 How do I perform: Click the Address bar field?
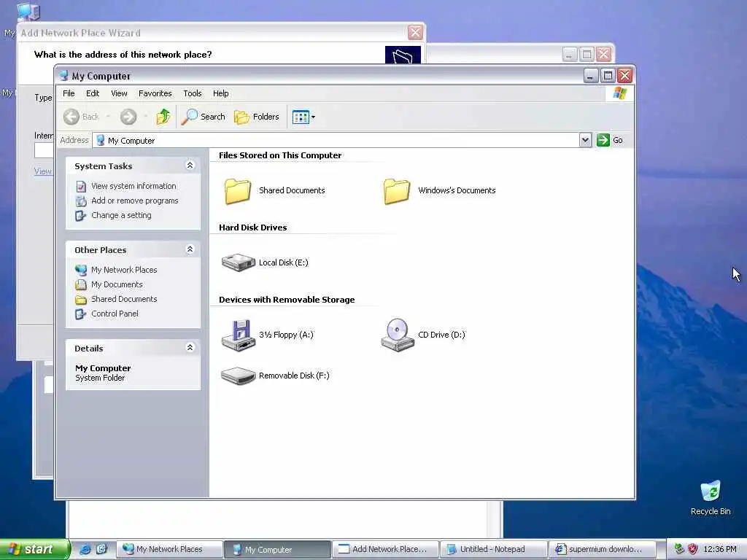pyautogui.click(x=336, y=140)
